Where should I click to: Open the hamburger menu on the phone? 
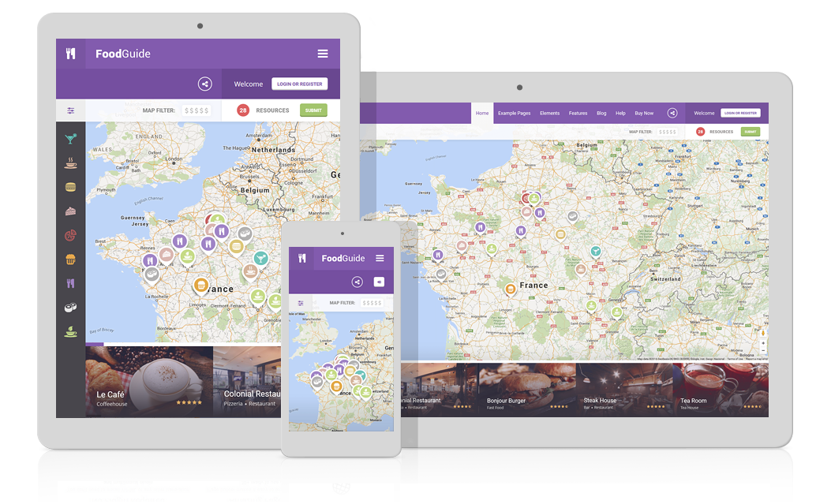coord(380,258)
